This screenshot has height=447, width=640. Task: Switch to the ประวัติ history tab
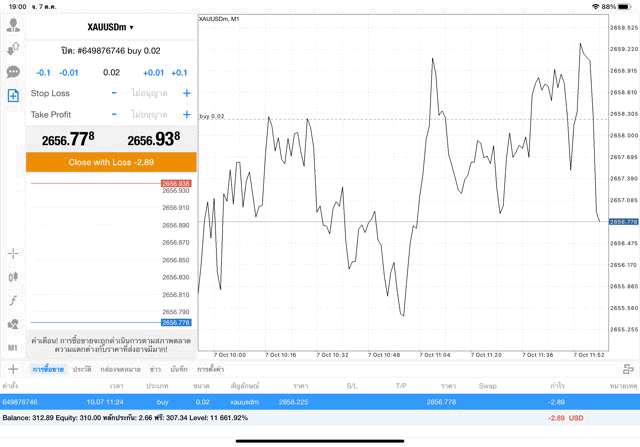pos(81,369)
